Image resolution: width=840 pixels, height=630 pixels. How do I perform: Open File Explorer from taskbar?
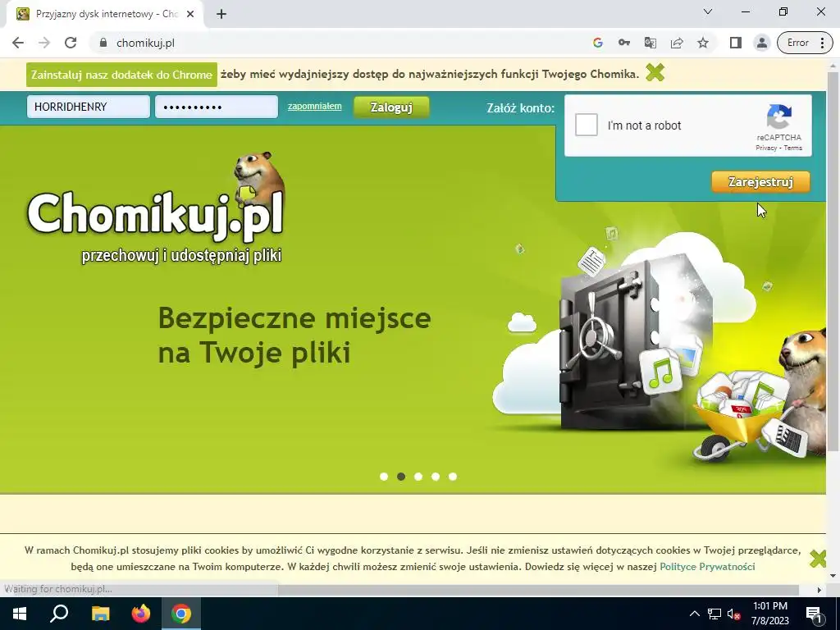click(x=100, y=614)
